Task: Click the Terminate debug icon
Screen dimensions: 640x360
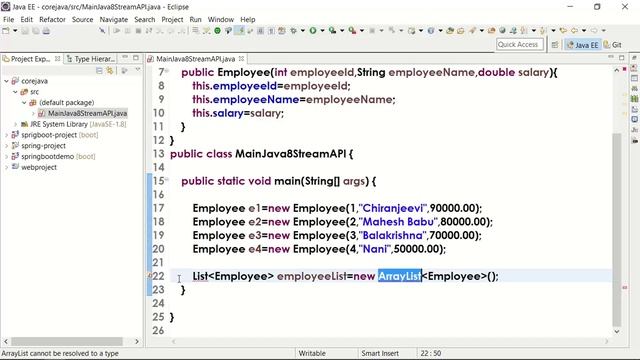Action: click(x=138, y=31)
